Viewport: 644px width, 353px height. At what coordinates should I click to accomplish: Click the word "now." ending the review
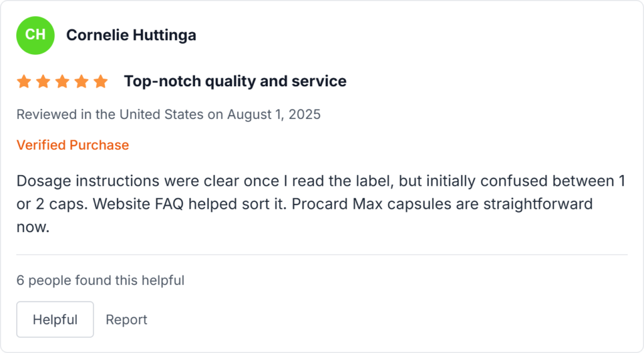(x=33, y=227)
